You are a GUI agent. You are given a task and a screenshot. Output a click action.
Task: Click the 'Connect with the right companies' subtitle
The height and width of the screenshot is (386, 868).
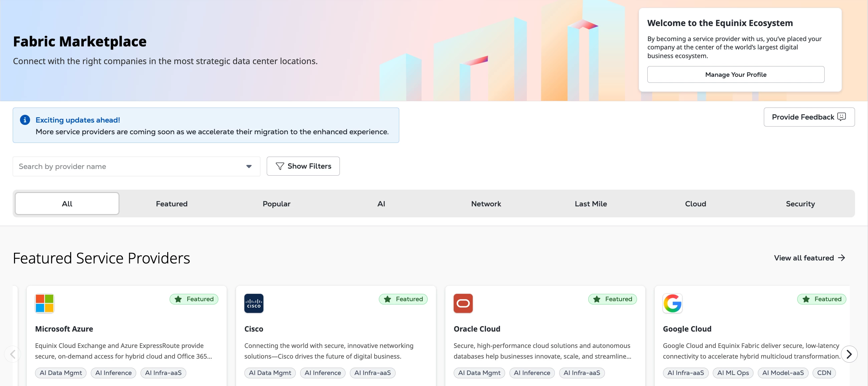[x=166, y=61]
